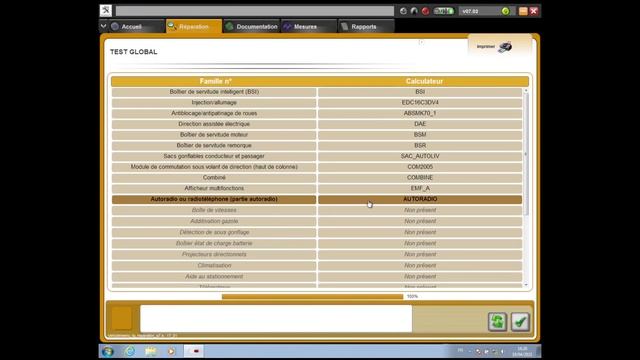
Task: Click the Imprimer printer icon
Action: coord(505,47)
